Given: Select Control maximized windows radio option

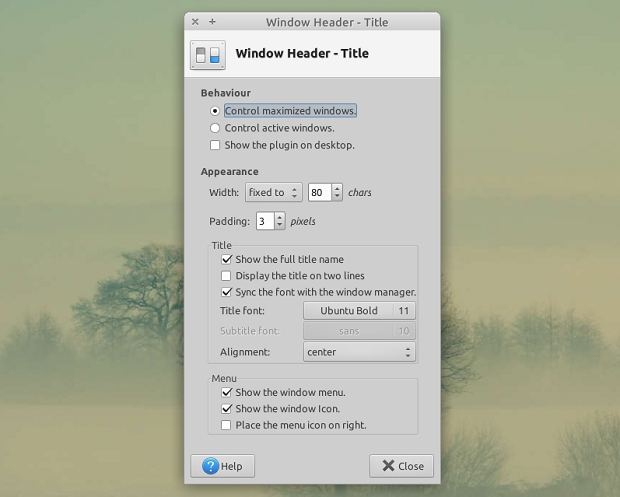Looking at the screenshot, I should (x=215, y=111).
